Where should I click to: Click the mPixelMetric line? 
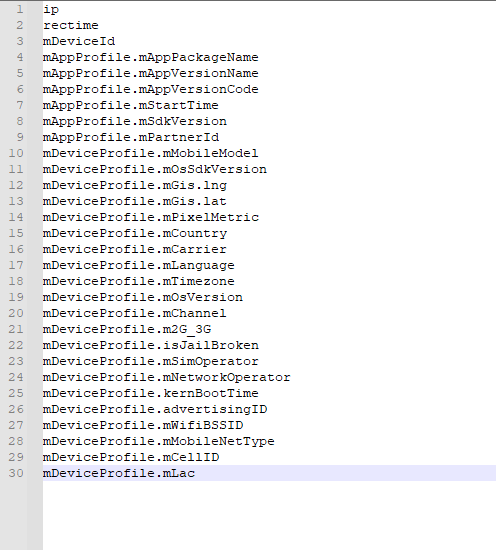[151, 217]
